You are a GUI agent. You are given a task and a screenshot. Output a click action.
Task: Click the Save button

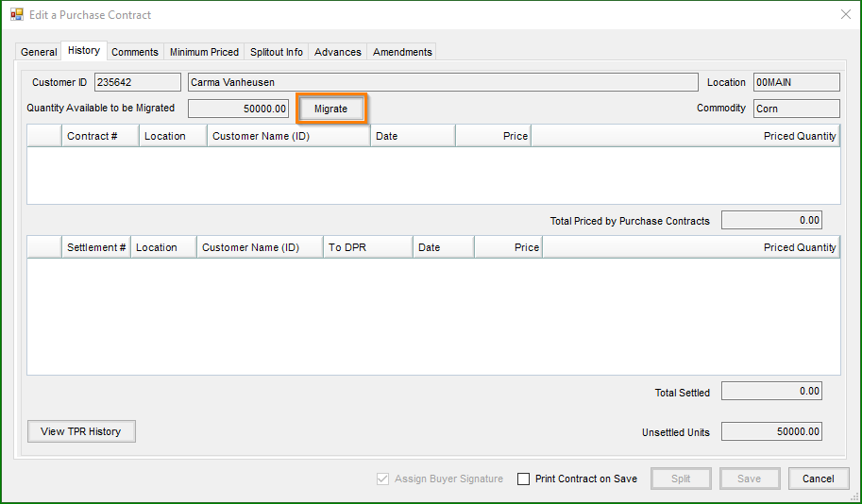(750, 479)
